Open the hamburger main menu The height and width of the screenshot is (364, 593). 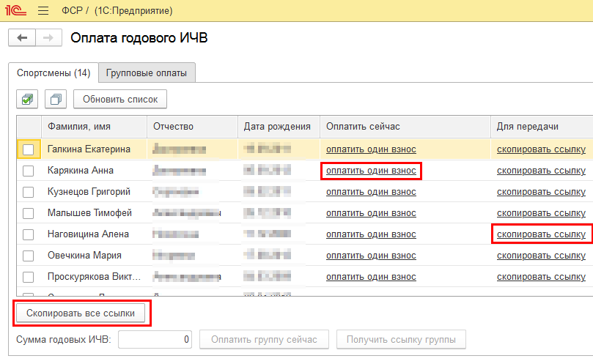point(43,11)
